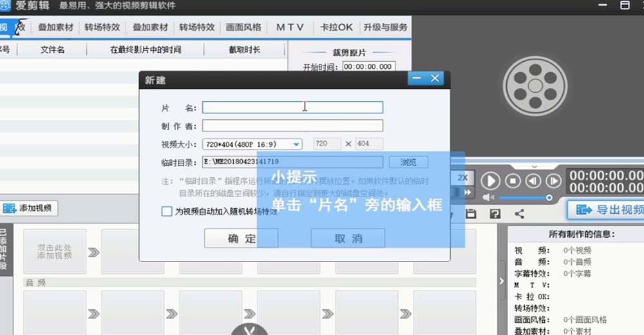This screenshot has width=644, height=335.
Task: Adjust the preview volume slider handle
Action: [x=549, y=198]
